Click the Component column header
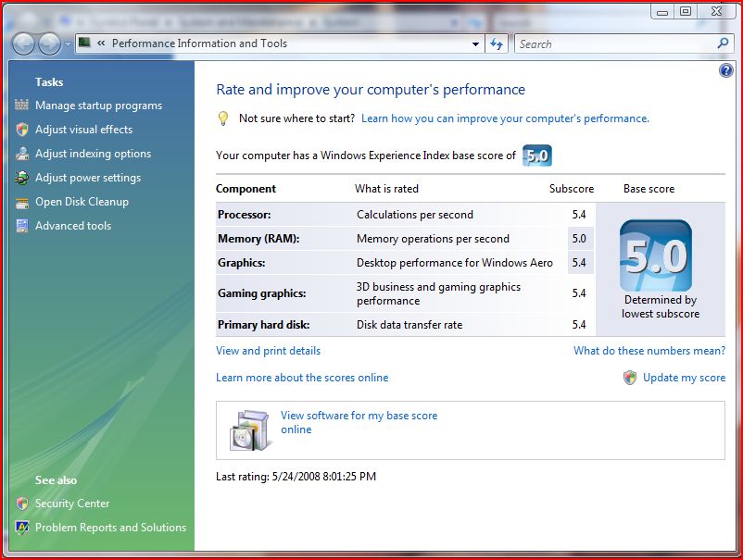Image resolution: width=743 pixels, height=560 pixels. pos(246,189)
